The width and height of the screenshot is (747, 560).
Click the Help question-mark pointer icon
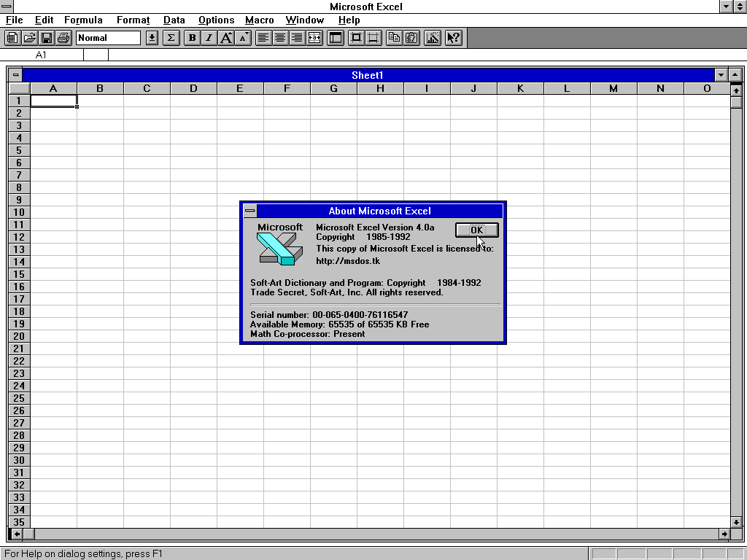point(454,38)
